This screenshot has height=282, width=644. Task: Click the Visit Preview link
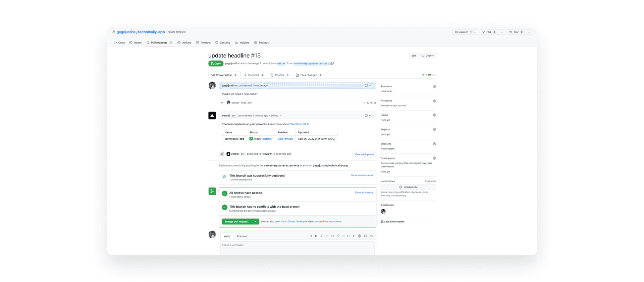pos(285,139)
